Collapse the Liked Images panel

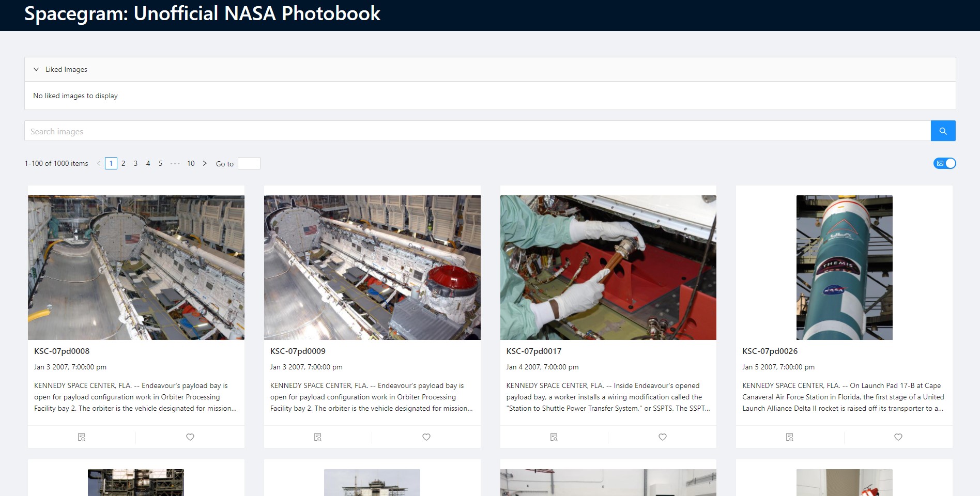pos(36,69)
